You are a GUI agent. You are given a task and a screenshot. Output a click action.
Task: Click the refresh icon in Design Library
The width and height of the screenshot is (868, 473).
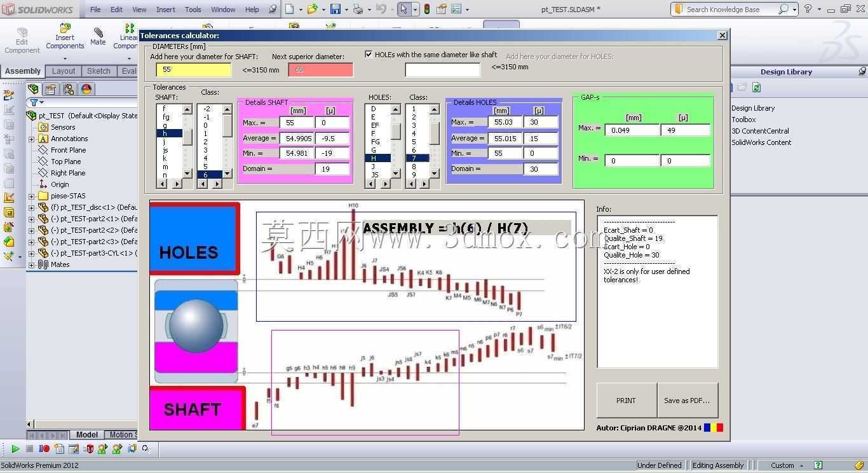point(756,88)
